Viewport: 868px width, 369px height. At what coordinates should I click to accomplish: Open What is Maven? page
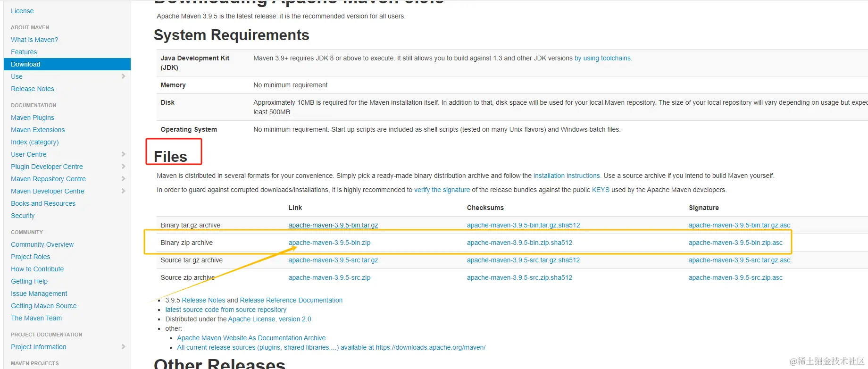pyautogui.click(x=34, y=40)
